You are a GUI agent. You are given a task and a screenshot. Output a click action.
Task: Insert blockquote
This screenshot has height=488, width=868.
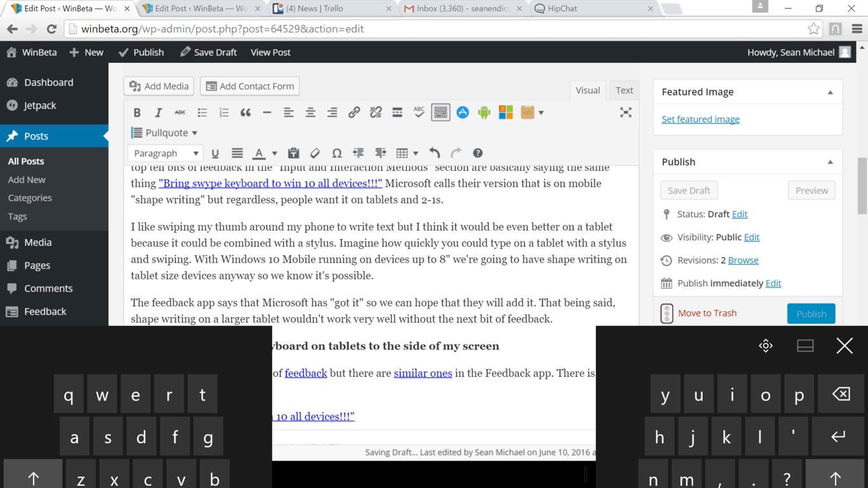[245, 112]
